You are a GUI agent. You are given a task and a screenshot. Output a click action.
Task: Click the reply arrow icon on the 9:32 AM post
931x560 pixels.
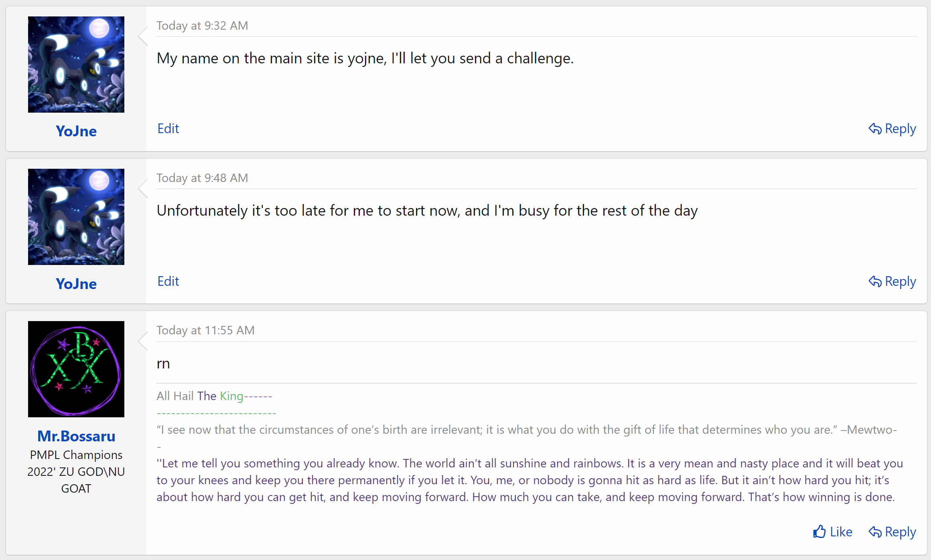(x=875, y=129)
